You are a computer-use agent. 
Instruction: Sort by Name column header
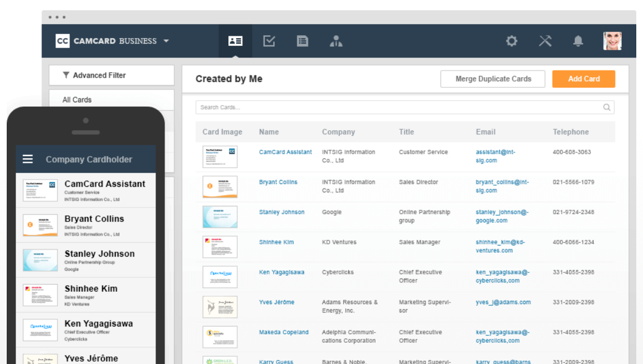pos(269,132)
